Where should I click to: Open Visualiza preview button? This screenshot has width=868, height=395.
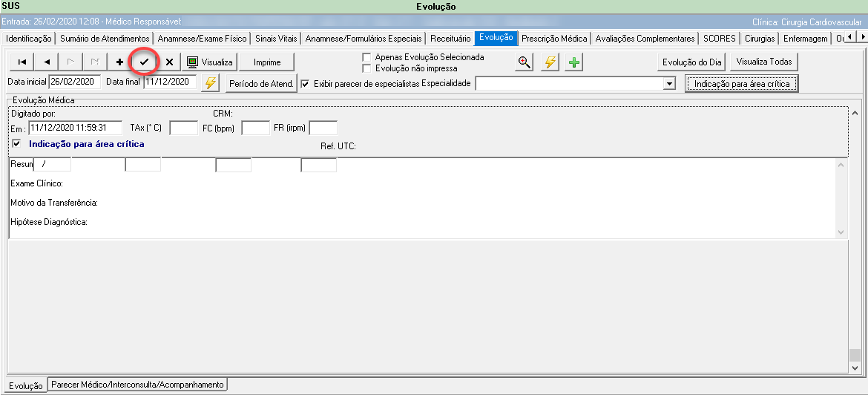coord(210,62)
